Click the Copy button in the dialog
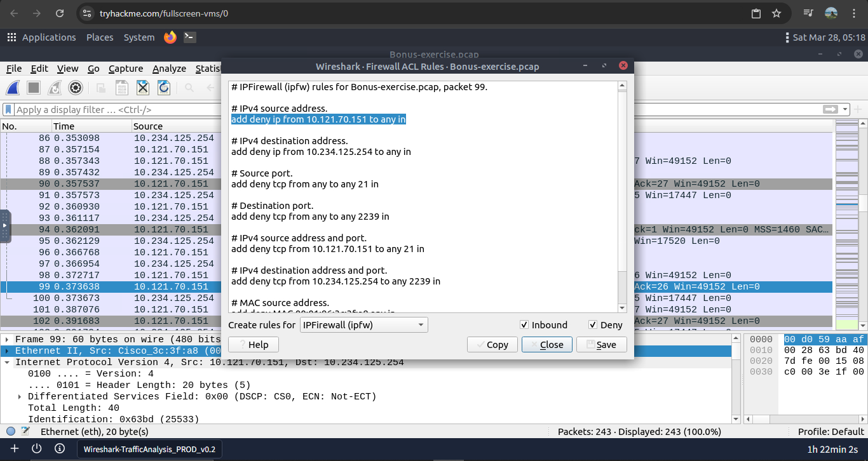 (492, 345)
